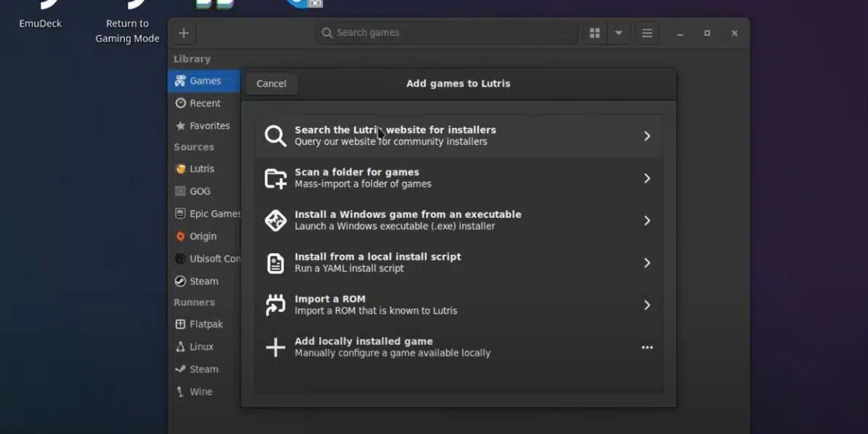
Task: Expand arrow for local install script
Action: coord(646,263)
